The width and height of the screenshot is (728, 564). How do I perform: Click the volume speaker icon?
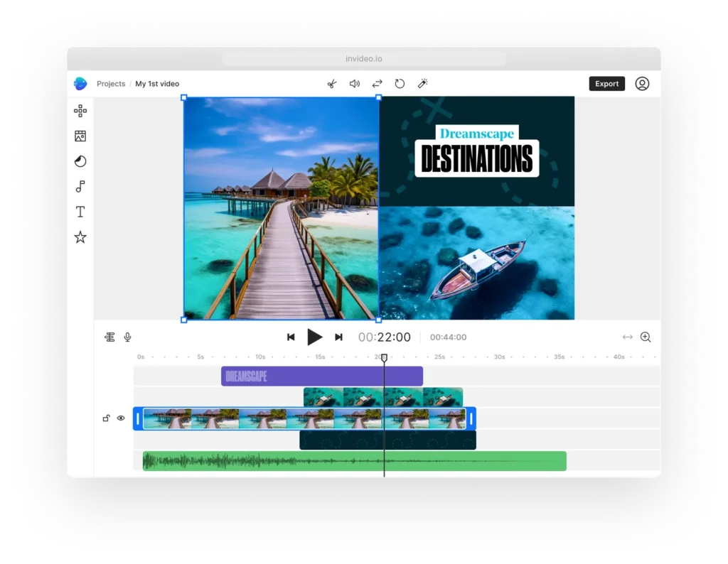tap(354, 84)
